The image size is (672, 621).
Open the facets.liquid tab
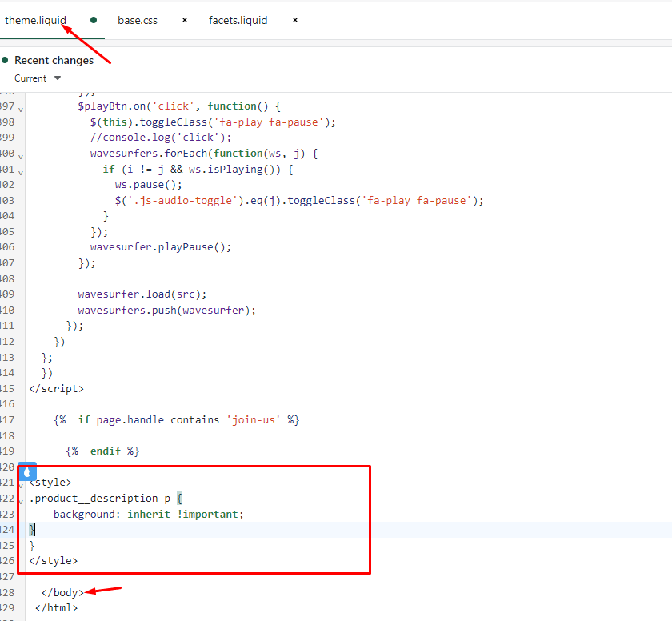click(x=238, y=20)
